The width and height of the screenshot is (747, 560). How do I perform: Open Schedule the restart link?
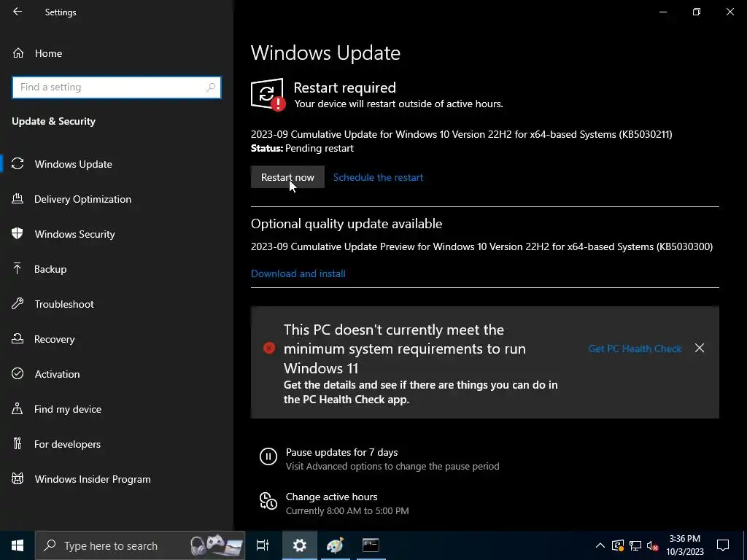(378, 177)
